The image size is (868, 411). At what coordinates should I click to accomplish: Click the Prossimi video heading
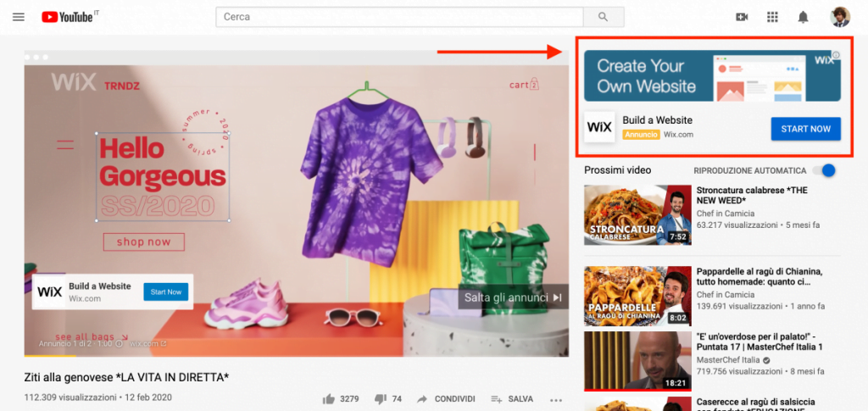pos(618,170)
